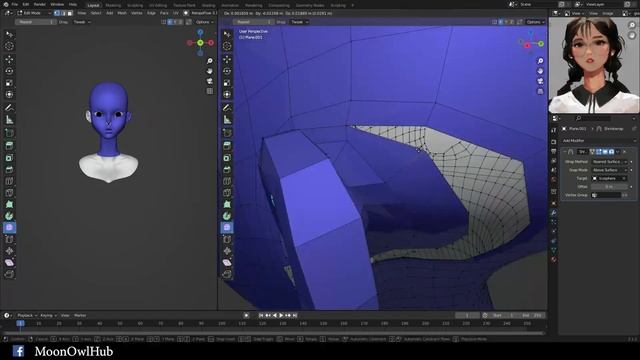Choose the Measure tool in left viewport toolbar
640x360 pixels.
[9, 120]
